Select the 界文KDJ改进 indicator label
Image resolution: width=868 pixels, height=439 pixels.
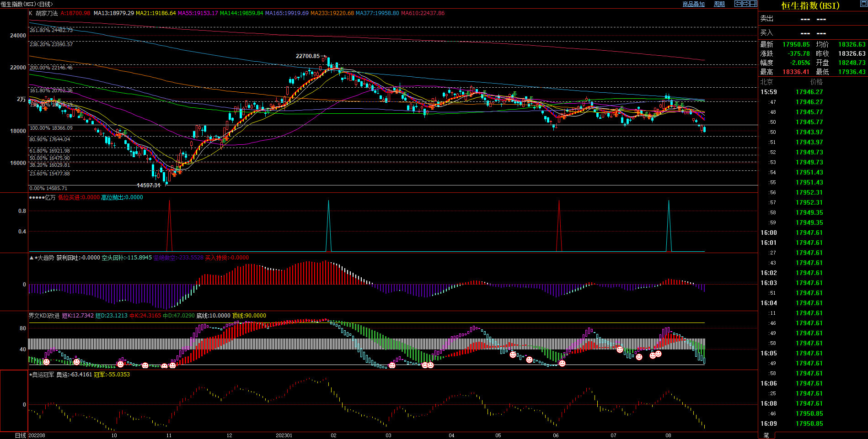click(x=44, y=316)
